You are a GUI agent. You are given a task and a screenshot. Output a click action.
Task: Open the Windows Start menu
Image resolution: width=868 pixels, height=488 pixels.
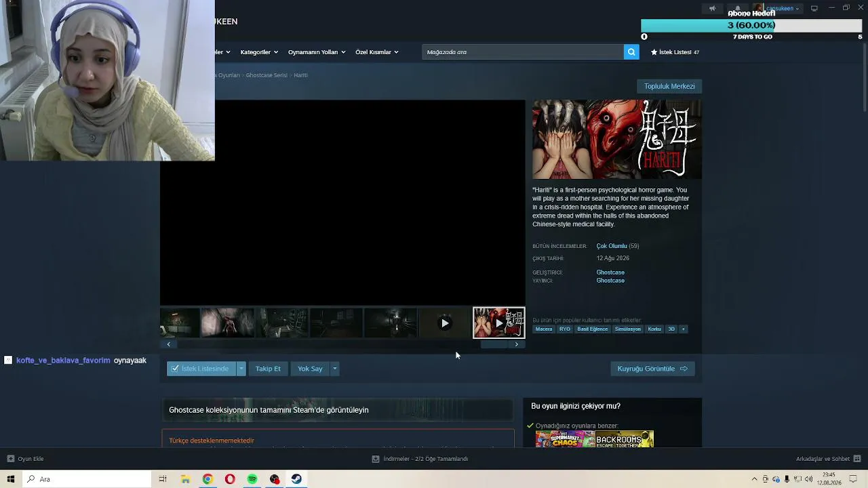(10, 479)
